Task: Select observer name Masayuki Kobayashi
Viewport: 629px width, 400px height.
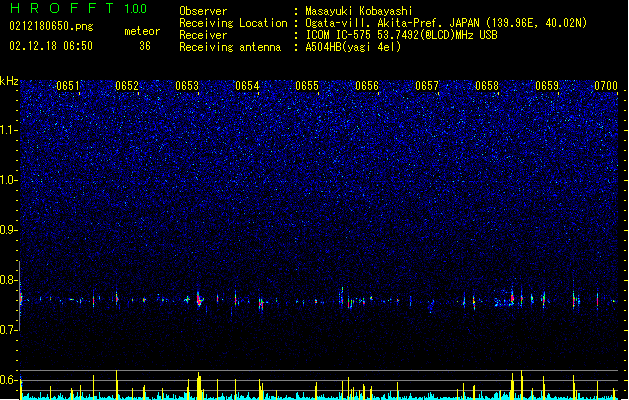Action: point(359,11)
